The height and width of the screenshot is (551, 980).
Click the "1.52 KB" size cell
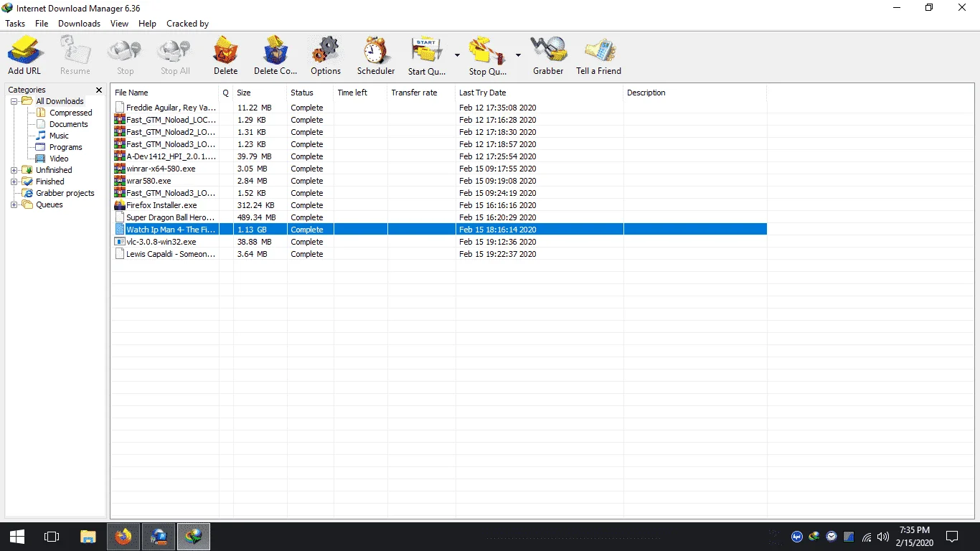(x=252, y=193)
